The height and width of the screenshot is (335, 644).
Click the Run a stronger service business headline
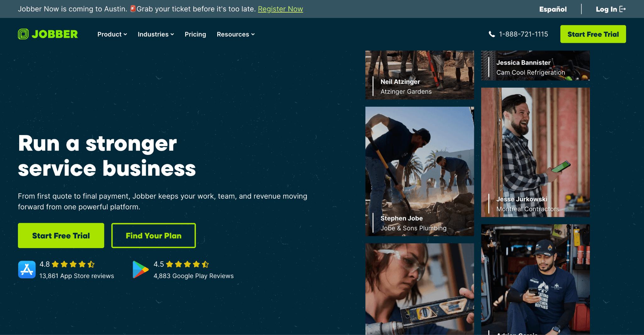pyautogui.click(x=107, y=156)
